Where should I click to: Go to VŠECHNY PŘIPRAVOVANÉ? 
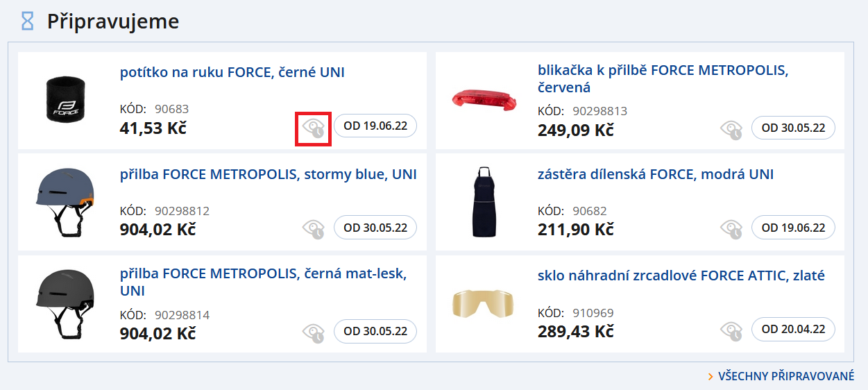pos(785,376)
